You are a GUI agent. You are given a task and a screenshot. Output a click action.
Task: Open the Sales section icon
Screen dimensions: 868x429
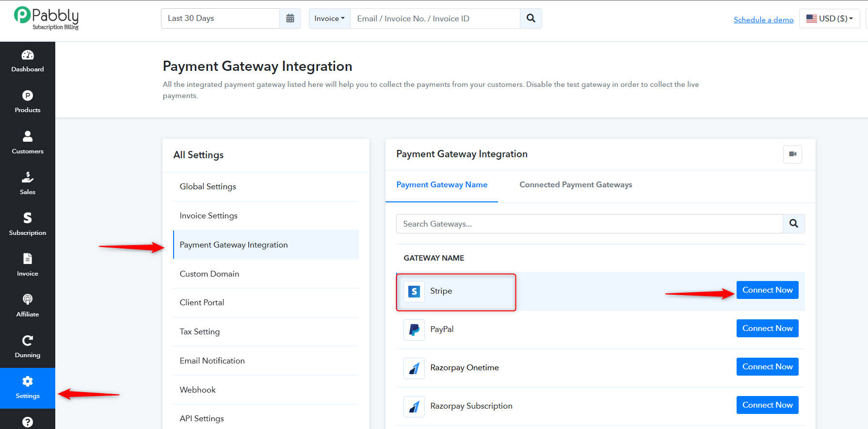[28, 177]
